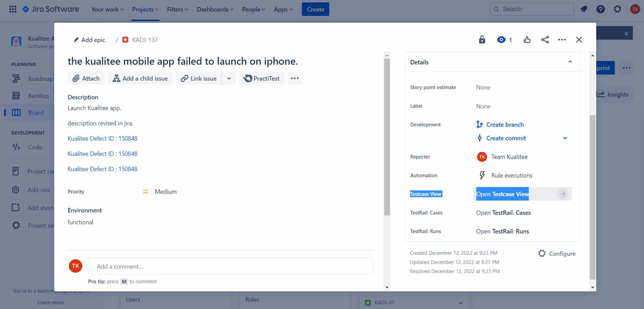Screen dimensions: 644x309
Task: Click Story point estimate None value
Action: pyautogui.click(x=483, y=87)
